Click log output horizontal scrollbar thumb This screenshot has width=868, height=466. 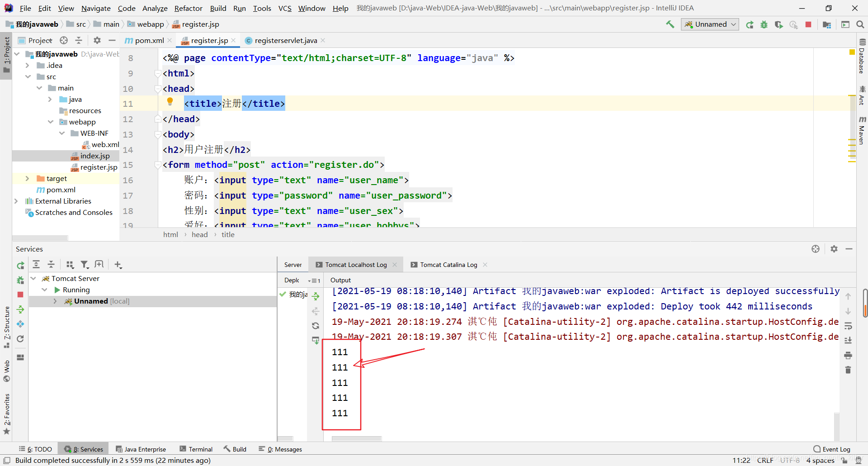coord(357,438)
